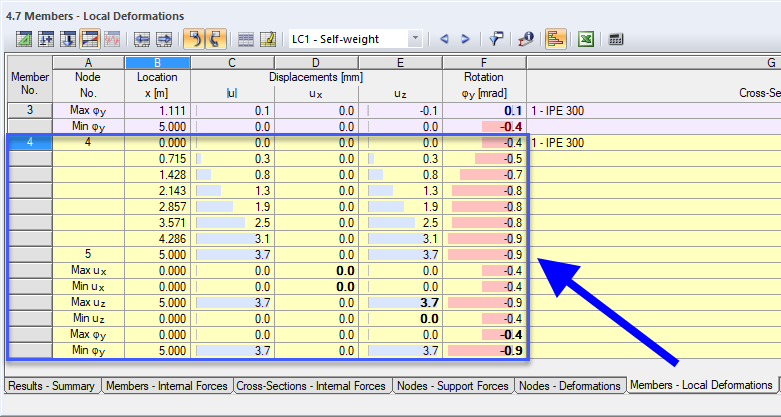Toggle the highlighted orange colored-bars icon
Image resolution: width=781 pixels, height=417 pixels.
(x=555, y=39)
